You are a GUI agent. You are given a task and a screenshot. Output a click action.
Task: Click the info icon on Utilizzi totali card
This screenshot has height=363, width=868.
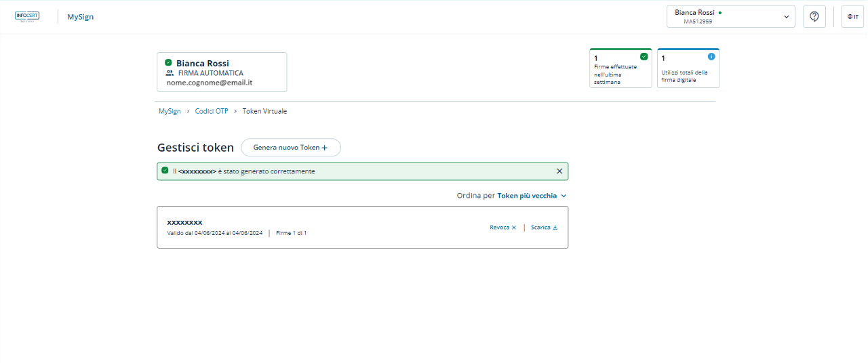pos(711,57)
